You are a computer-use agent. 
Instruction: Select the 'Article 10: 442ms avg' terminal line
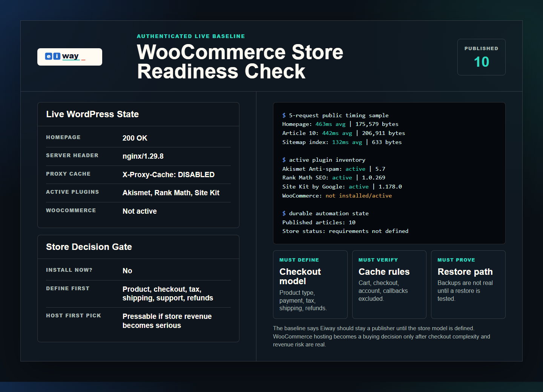click(x=344, y=133)
